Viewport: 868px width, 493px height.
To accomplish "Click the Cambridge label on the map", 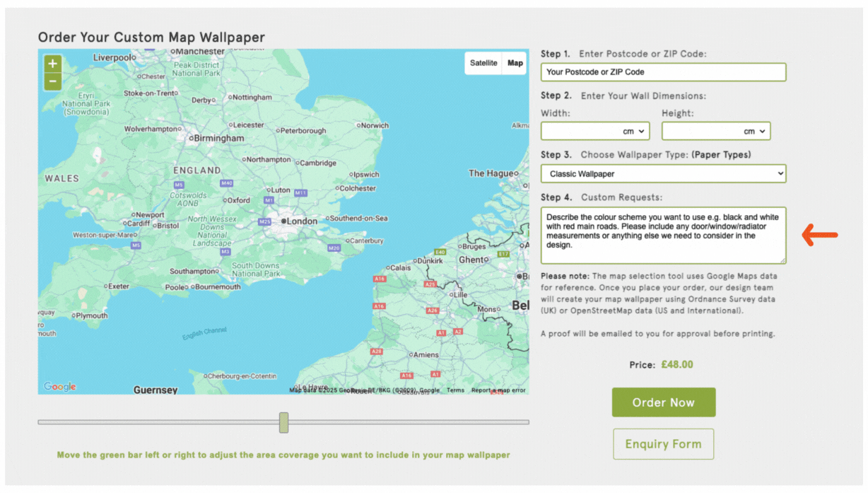I will [x=318, y=163].
